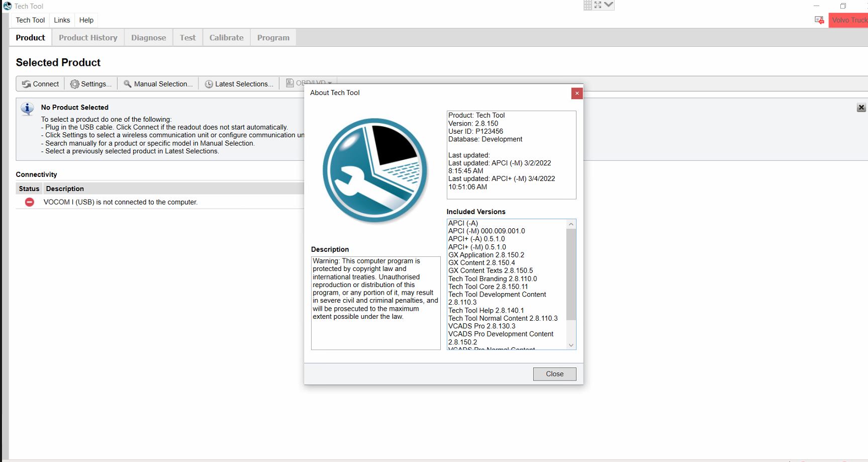Image resolution: width=868 pixels, height=462 pixels.
Task: Select GX Application 2.8.150.2 entry
Action: pos(486,255)
